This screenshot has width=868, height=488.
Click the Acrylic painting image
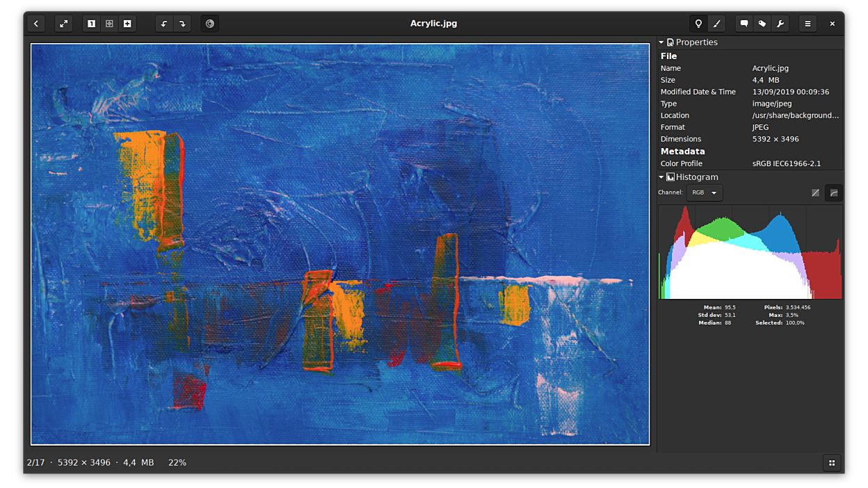click(340, 244)
